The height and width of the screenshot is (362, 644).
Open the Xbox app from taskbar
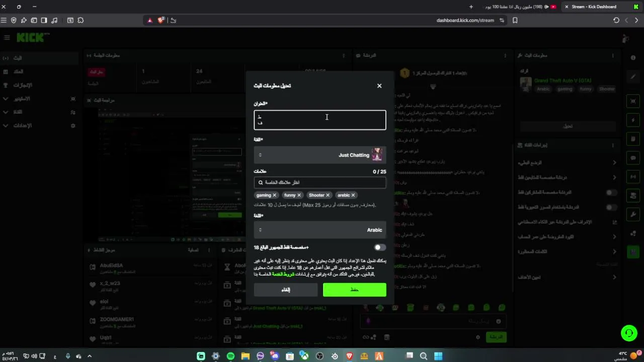click(304, 356)
